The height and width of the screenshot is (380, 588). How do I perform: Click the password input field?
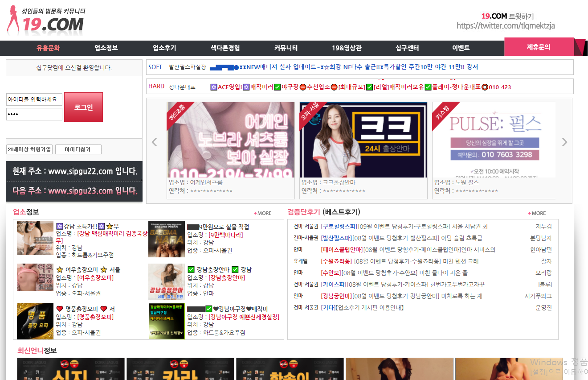(x=34, y=114)
